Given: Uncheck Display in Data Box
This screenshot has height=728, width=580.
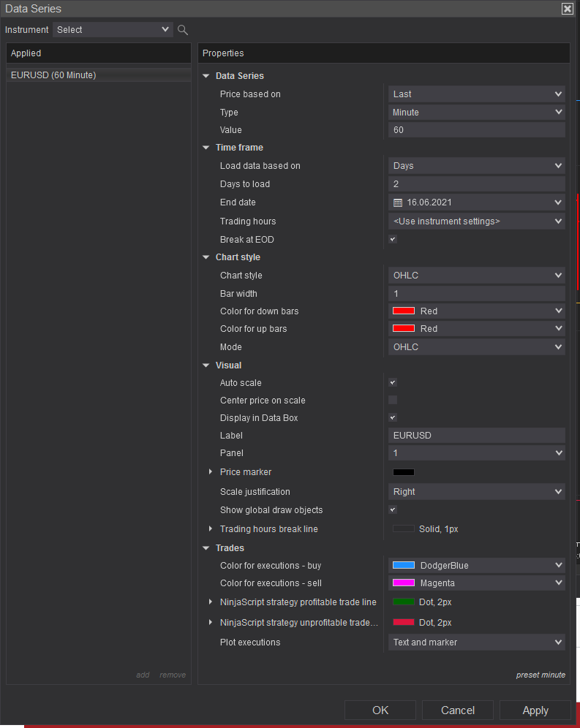Looking at the screenshot, I should pos(393,418).
